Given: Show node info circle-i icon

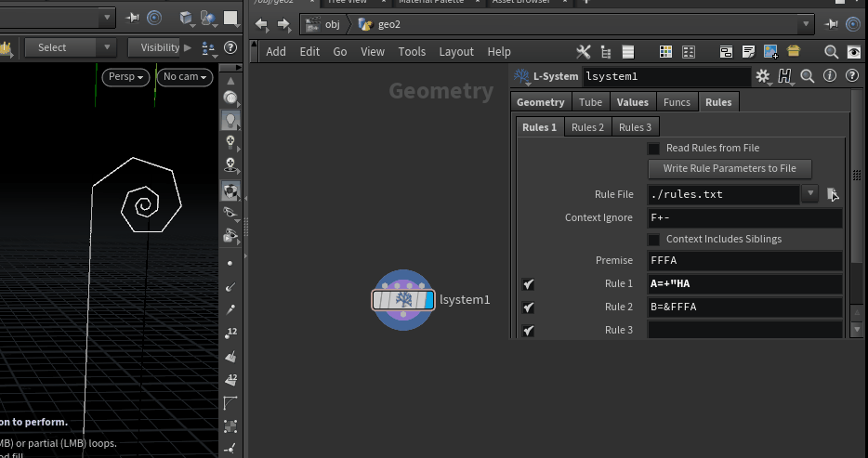Looking at the screenshot, I should (829, 76).
